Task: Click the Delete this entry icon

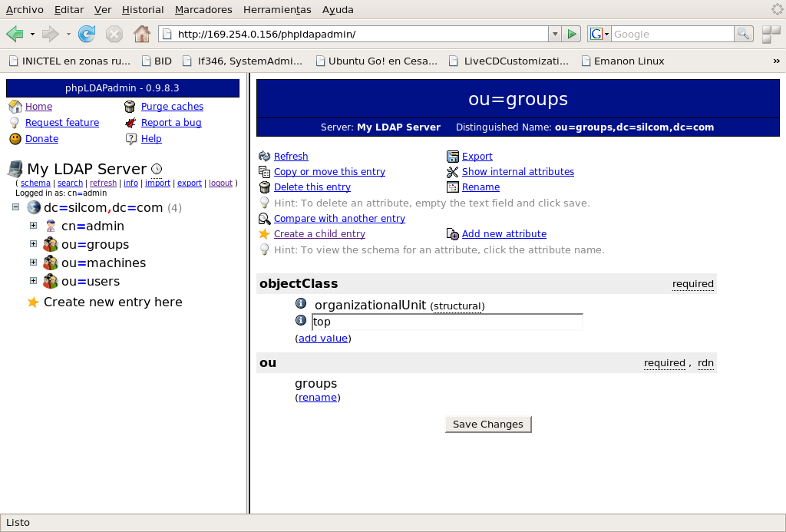Action: coord(265,187)
